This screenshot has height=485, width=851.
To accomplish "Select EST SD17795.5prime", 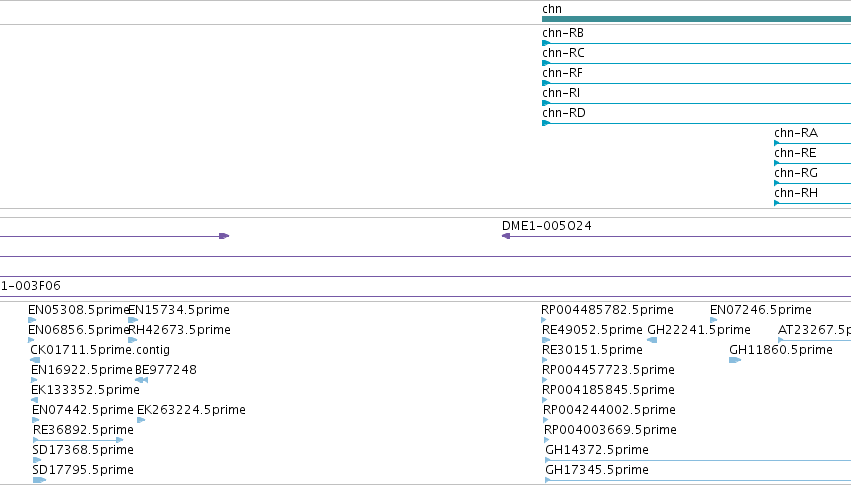I will point(82,470).
